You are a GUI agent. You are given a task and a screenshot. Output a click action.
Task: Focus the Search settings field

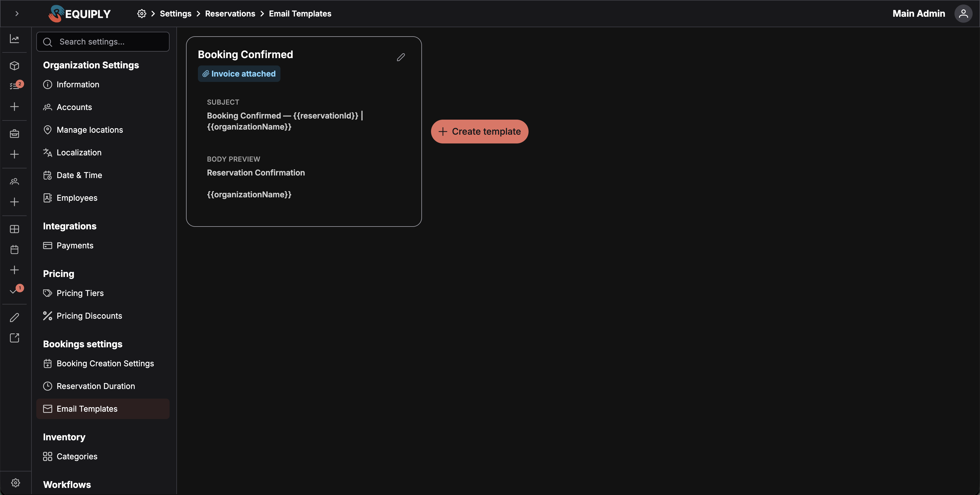tap(103, 41)
